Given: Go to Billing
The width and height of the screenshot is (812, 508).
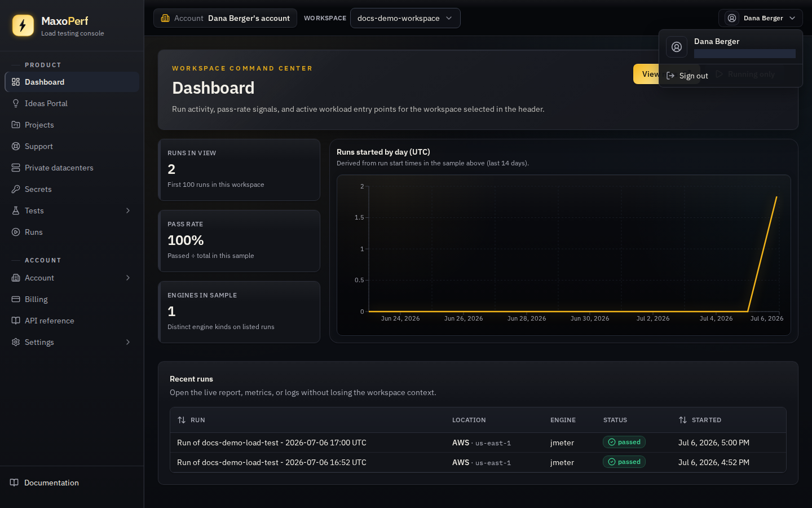Looking at the screenshot, I should pos(72,299).
